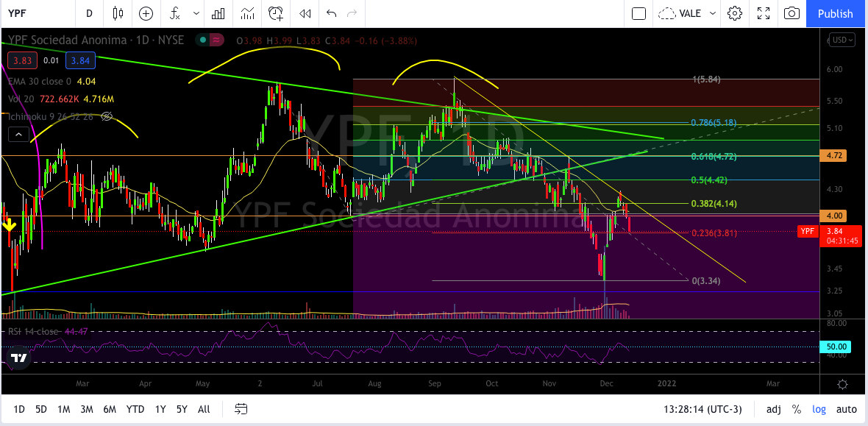Screen dimensions: 868x426
Task: Undo the last chart action
Action: click(x=331, y=13)
